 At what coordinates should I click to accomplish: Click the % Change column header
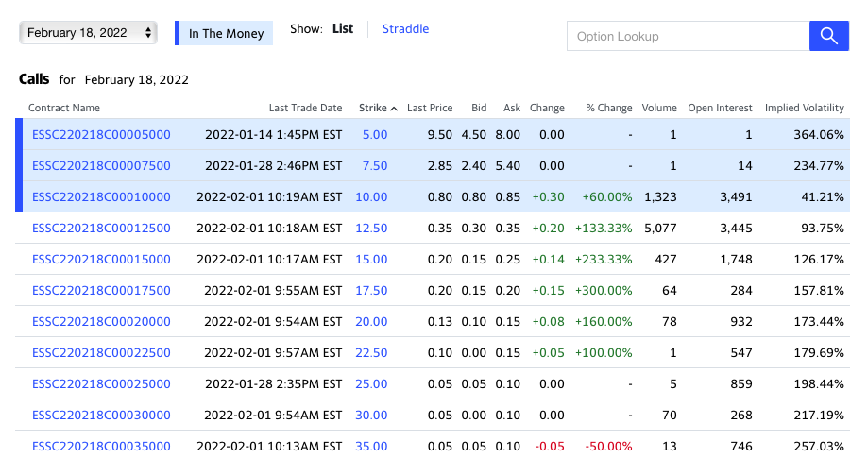[x=609, y=108]
